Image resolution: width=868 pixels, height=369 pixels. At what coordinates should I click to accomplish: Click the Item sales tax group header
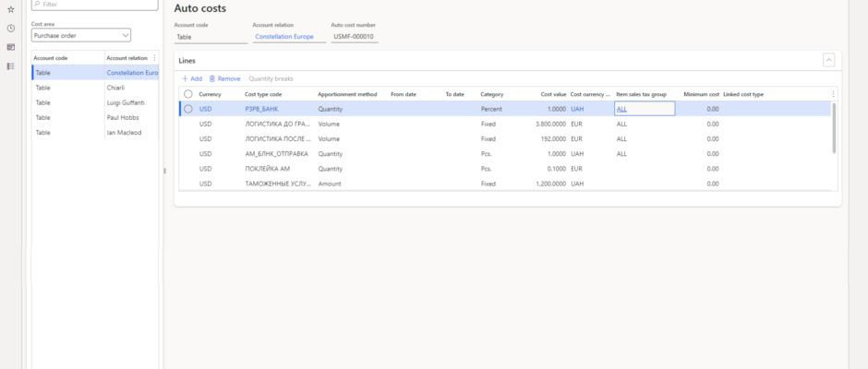pos(641,94)
